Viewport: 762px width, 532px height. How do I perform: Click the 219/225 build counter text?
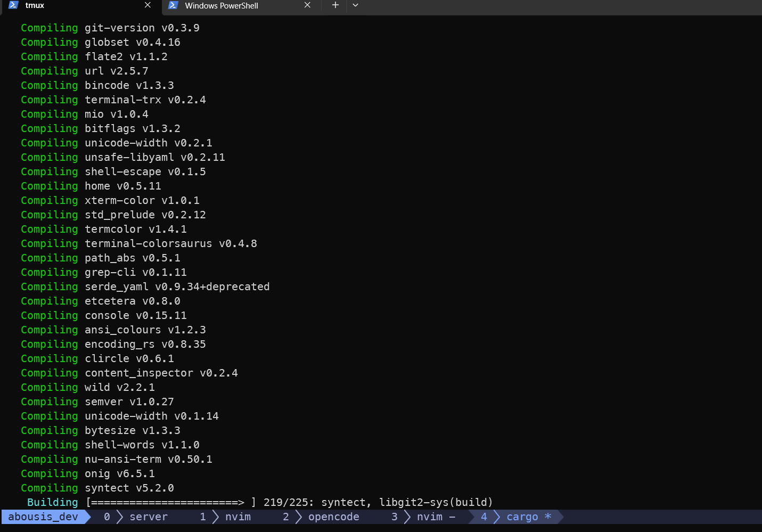(x=288, y=503)
